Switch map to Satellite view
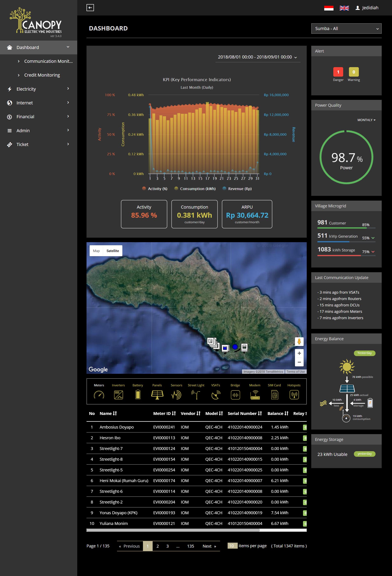 click(x=112, y=251)
